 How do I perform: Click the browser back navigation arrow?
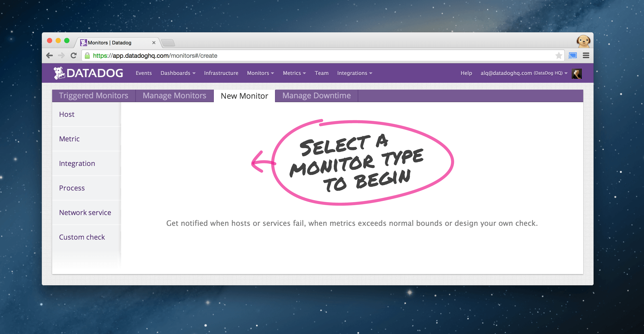coord(50,56)
